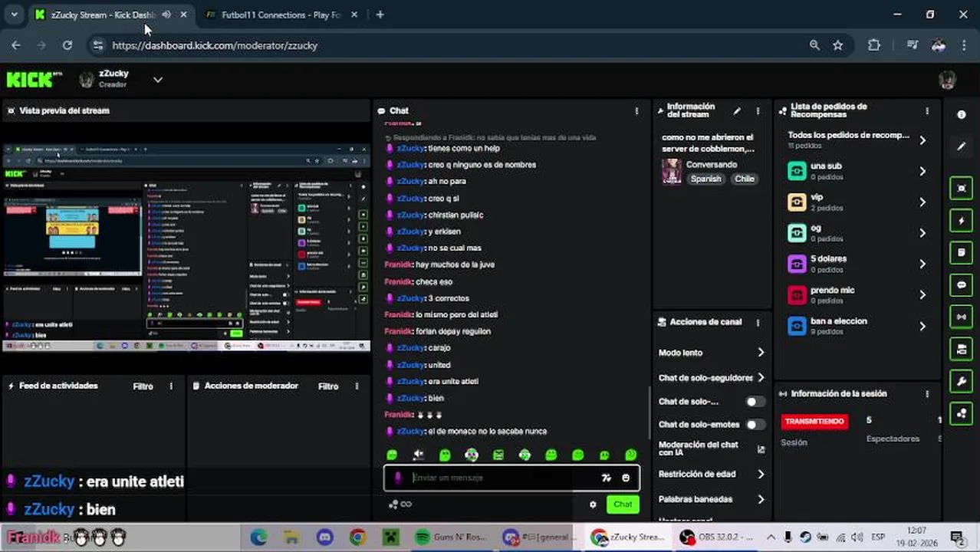Click the TRANSMITIENDO status badge
Viewport: 980px width, 552px height.
[x=814, y=421]
